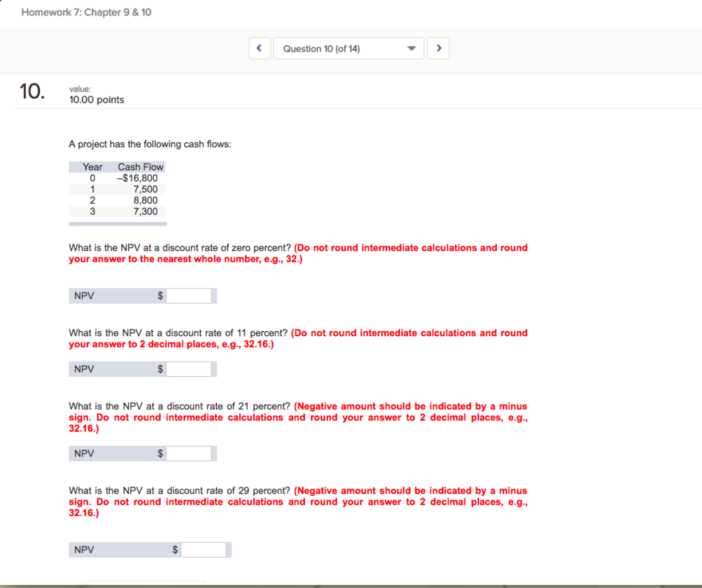The height and width of the screenshot is (588, 702).
Task: Click the NPV field for 21 percent
Action: pyautogui.click(x=189, y=454)
